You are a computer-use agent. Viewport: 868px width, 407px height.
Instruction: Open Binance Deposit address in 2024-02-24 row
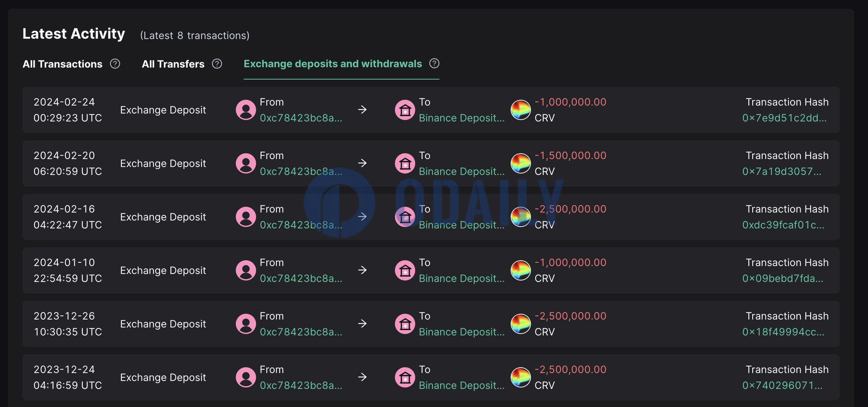point(462,118)
